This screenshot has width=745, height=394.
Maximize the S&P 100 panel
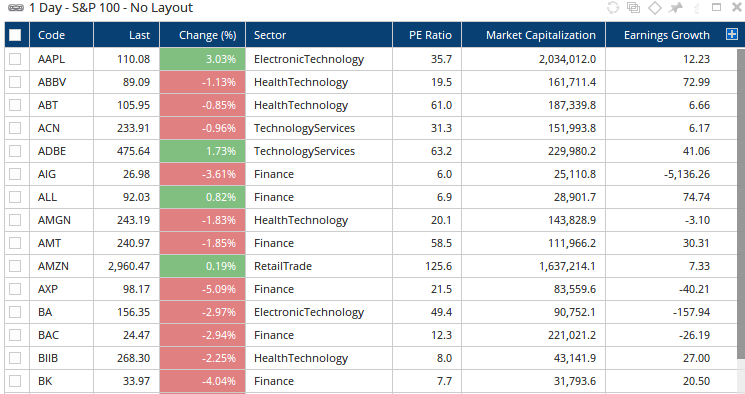pos(716,7)
